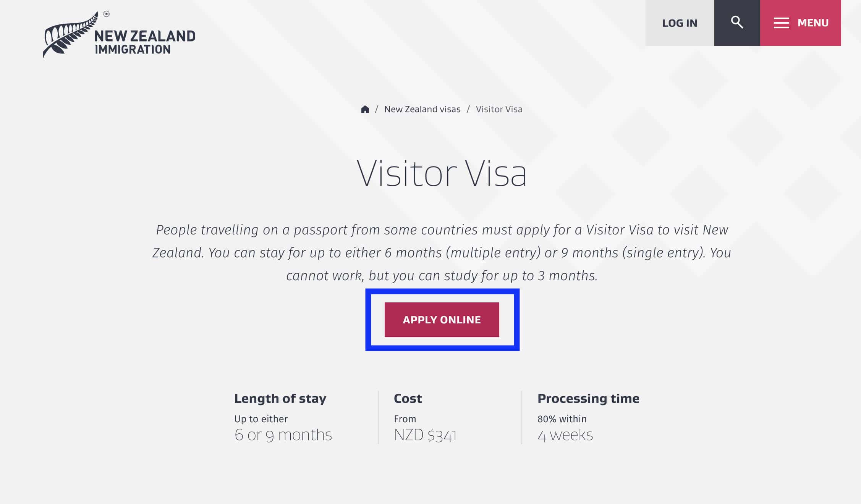The height and width of the screenshot is (504, 861).
Task: Select the Processing time 4 weeks detail
Action: pyautogui.click(x=565, y=434)
